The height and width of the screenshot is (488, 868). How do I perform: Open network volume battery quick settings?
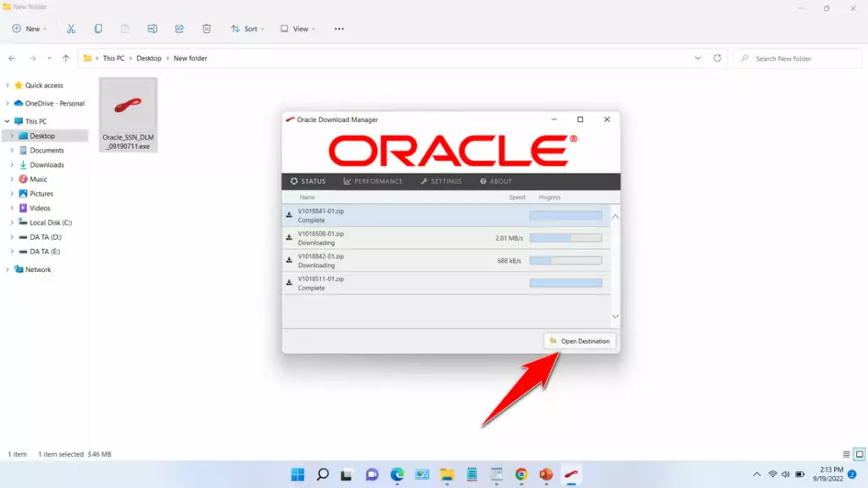786,474
